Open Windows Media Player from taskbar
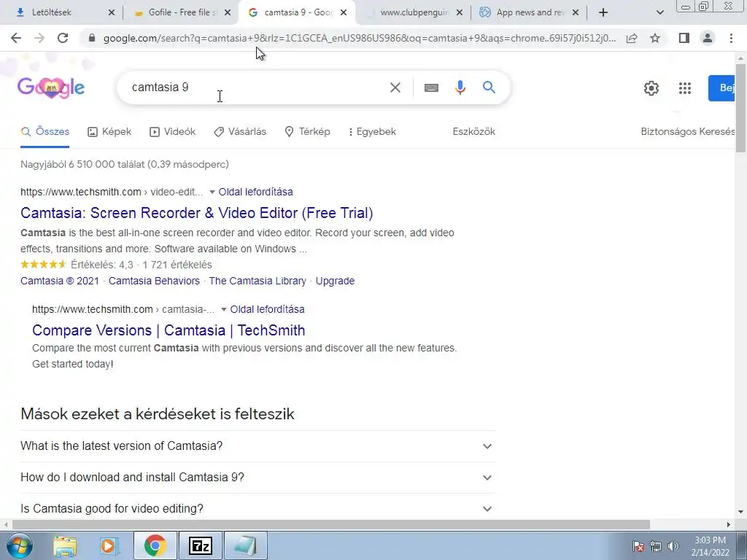The width and height of the screenshot is (747, 560). coord(109,545)
